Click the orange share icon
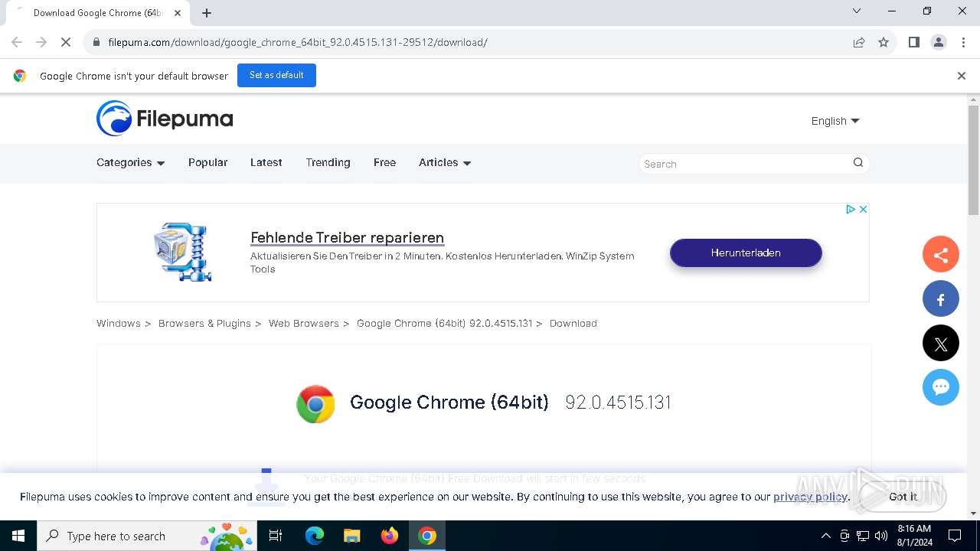The width and height of the screenshot is (980, 551). pos(941,255)
